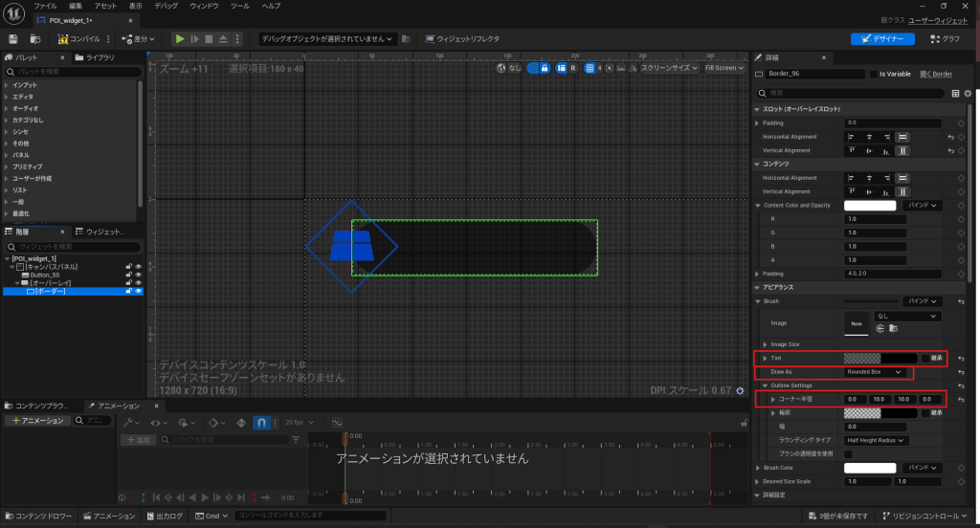The image size is (980, 528).
Task: Open the details panel settings gear
Action: (x=968, y=94)
